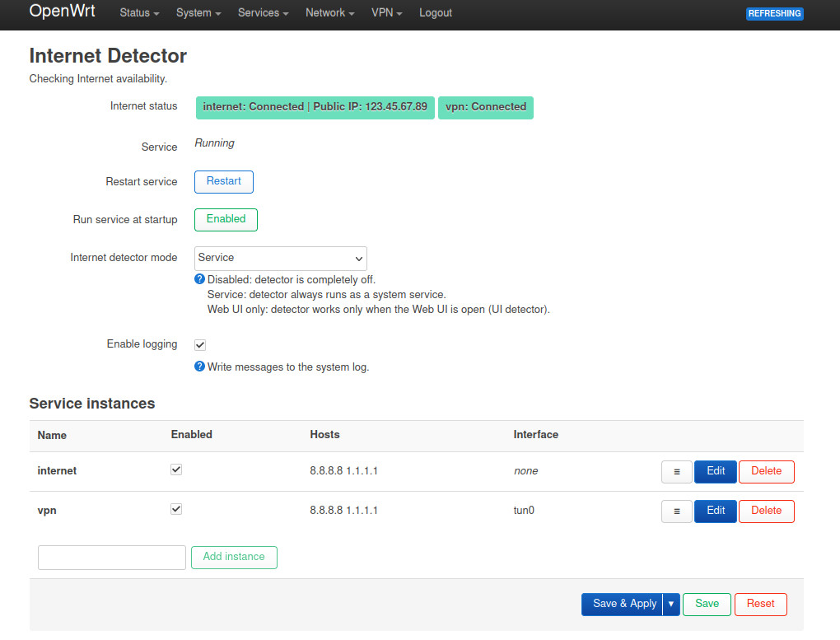Screen dimensions: 840x640
Task: Click the new instance name input field
Action: coord(112,558)
